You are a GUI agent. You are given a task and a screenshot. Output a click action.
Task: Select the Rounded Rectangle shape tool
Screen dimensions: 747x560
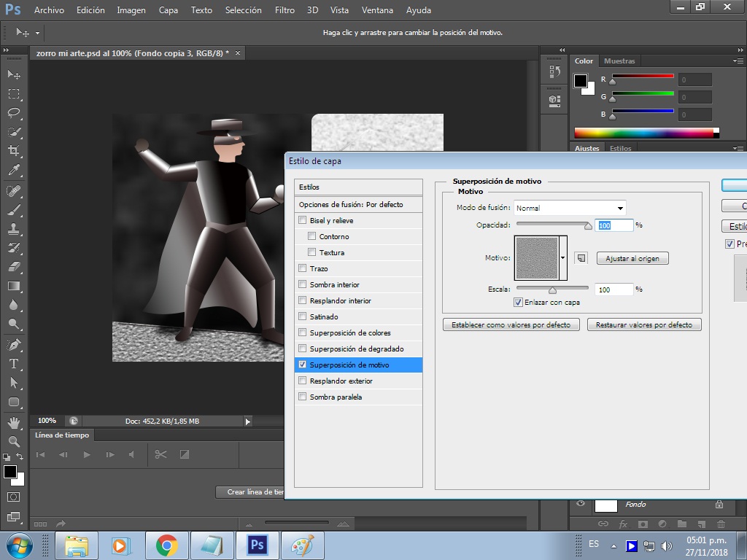pos(14,402)
